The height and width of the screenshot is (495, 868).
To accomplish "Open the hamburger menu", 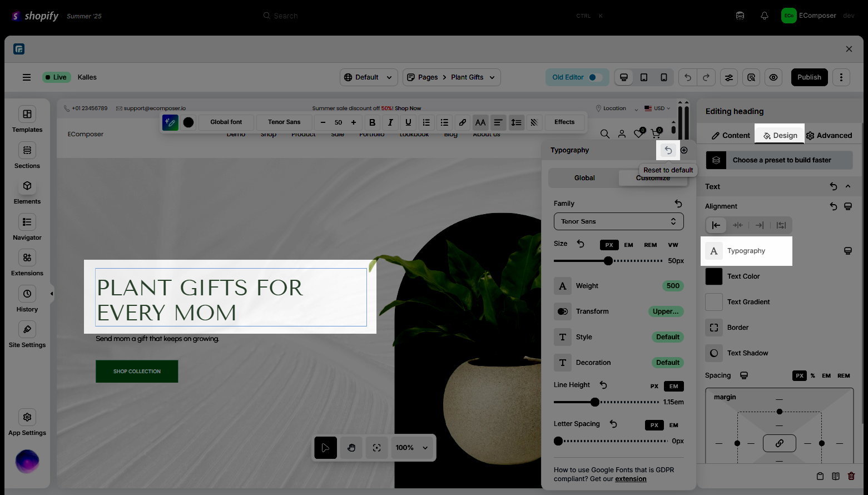I will click(27, 77).
